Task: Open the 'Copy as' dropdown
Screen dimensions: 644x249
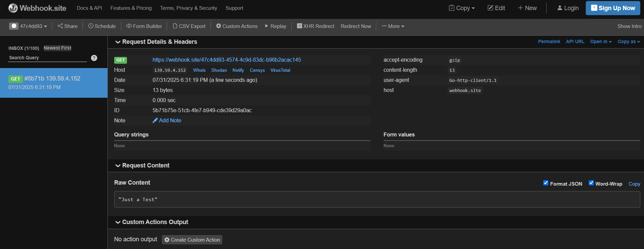Action: tap(629, 41)
